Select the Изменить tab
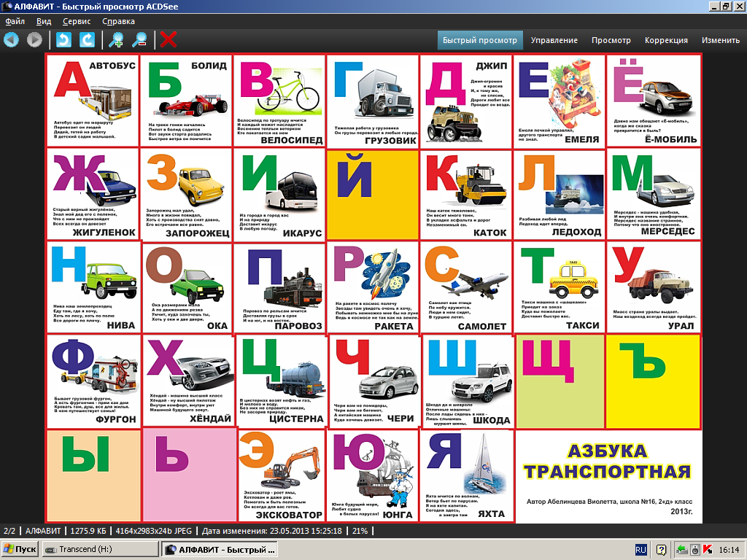Screen dimensions: 747x560 720,40
